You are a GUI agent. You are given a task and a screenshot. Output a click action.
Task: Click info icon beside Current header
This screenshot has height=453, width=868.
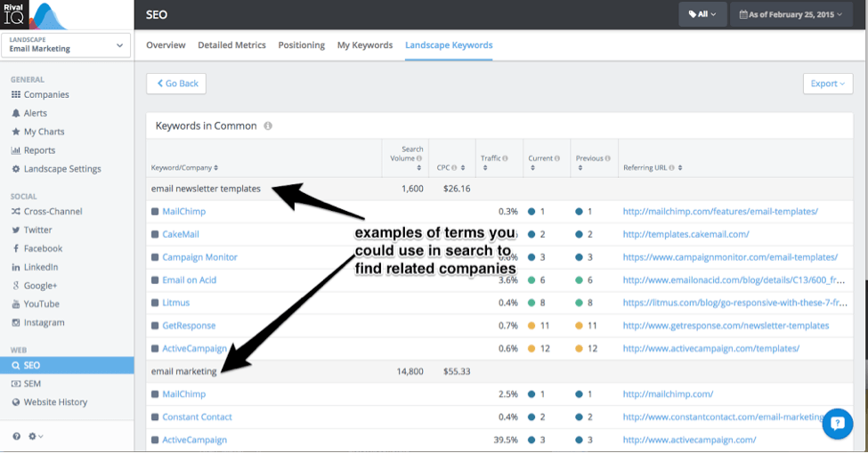coord(557,158)
